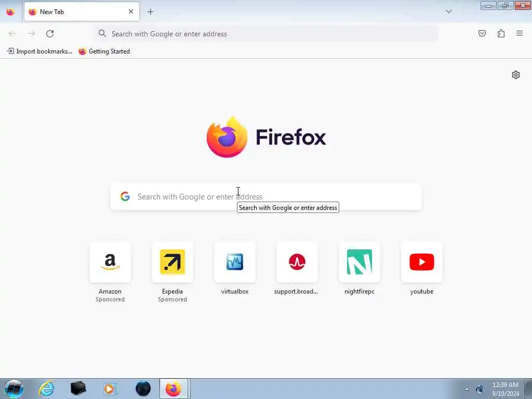
Task: Go forward one page
Action: [31, 34]
